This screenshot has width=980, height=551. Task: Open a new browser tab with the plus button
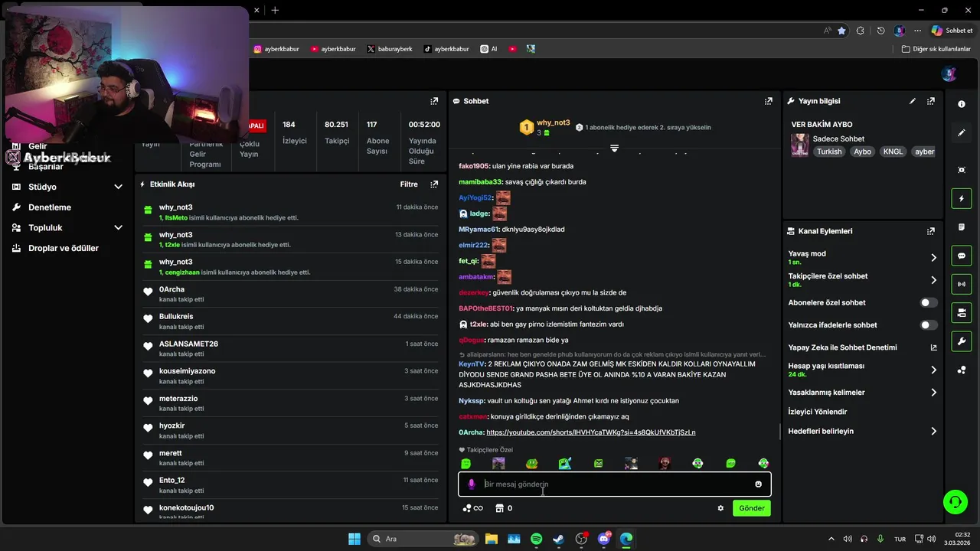275,10
